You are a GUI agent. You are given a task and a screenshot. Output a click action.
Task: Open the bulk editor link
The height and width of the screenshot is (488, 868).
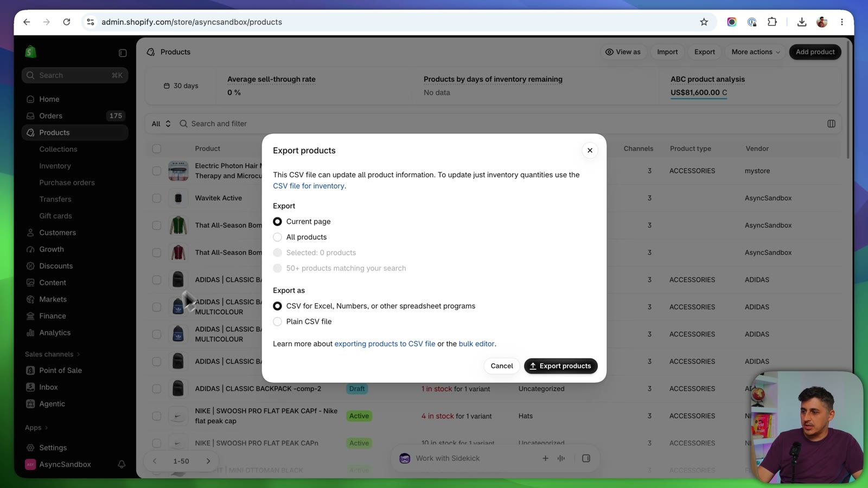(x=476, y=344)
